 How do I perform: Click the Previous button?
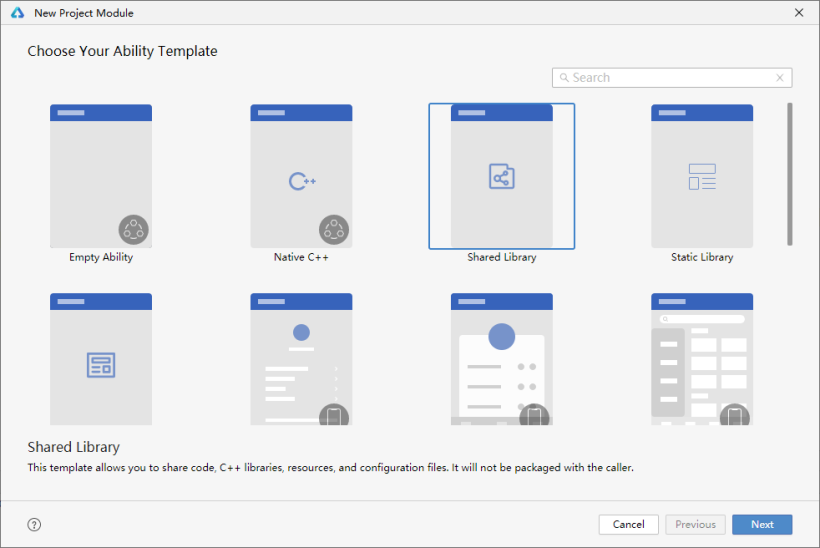click(695, 524)
